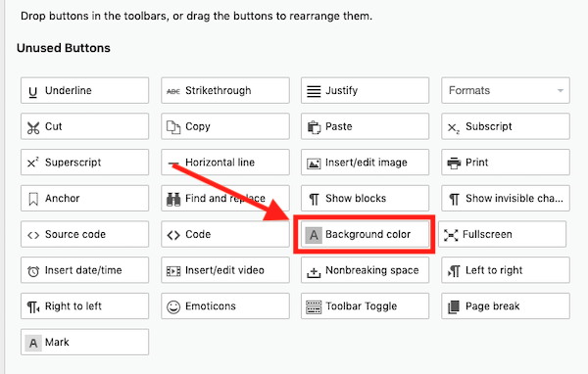Click the Fullscreen arrows icon
Screen dimensions: 588x374
[x=451, y=235]
